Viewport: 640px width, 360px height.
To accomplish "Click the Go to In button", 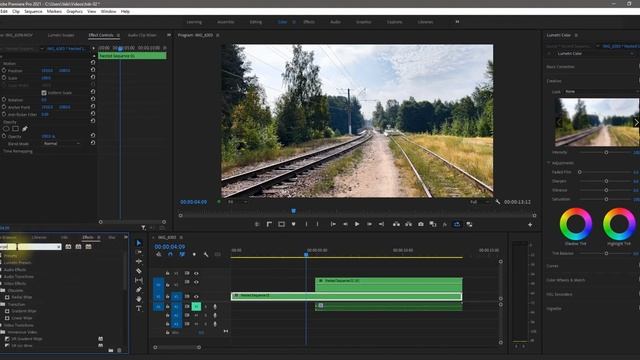I will (333, 224).
